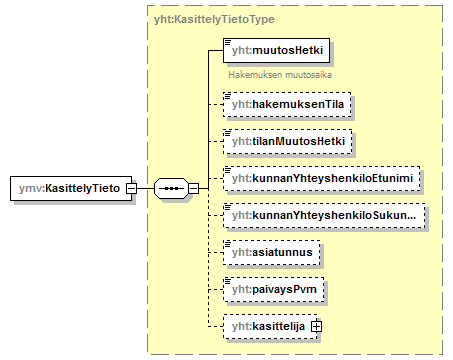Click text-content icon on yht:paivaysPvm
Image resolution: width=453 pixels, height=360 pixels.
click(x=228, y=281)
